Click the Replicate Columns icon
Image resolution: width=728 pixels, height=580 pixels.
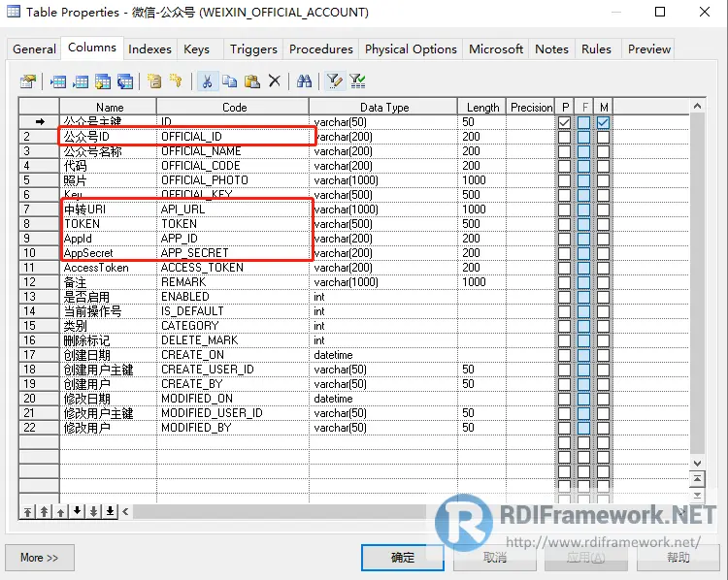125,81
